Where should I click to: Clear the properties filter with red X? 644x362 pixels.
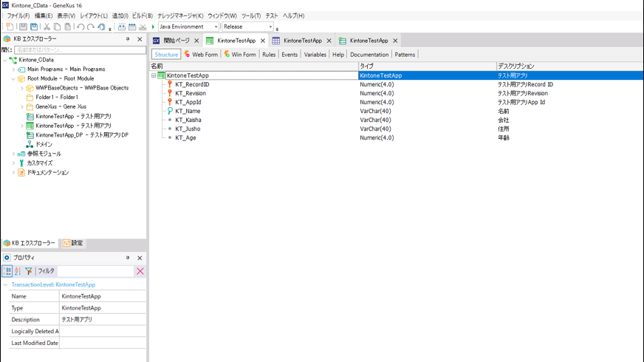140,271
